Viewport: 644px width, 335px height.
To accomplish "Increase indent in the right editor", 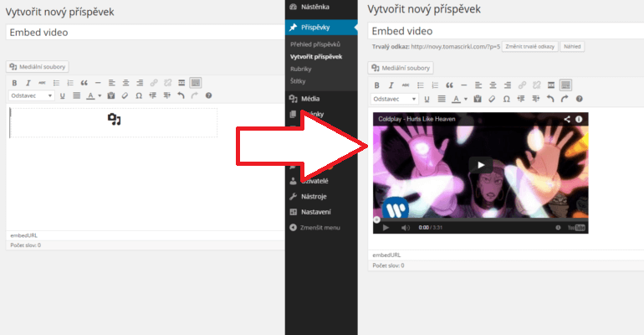I will (x=535, y=99).
